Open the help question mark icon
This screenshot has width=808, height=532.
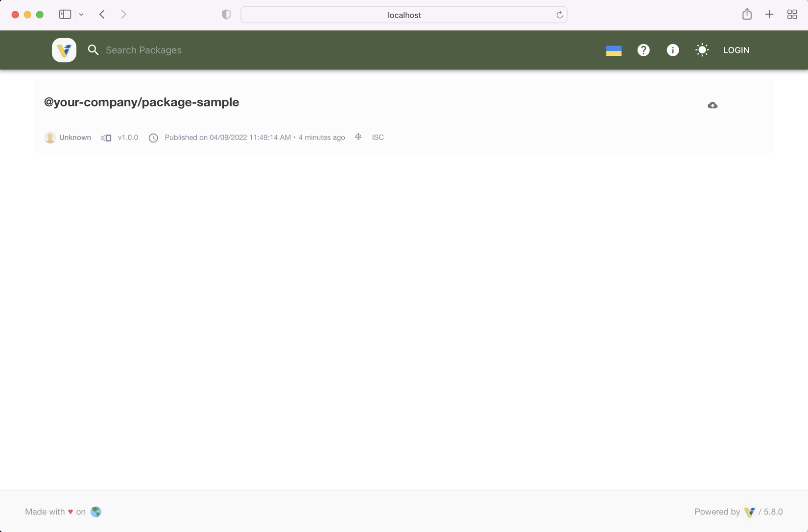click(x=643, y=50)
